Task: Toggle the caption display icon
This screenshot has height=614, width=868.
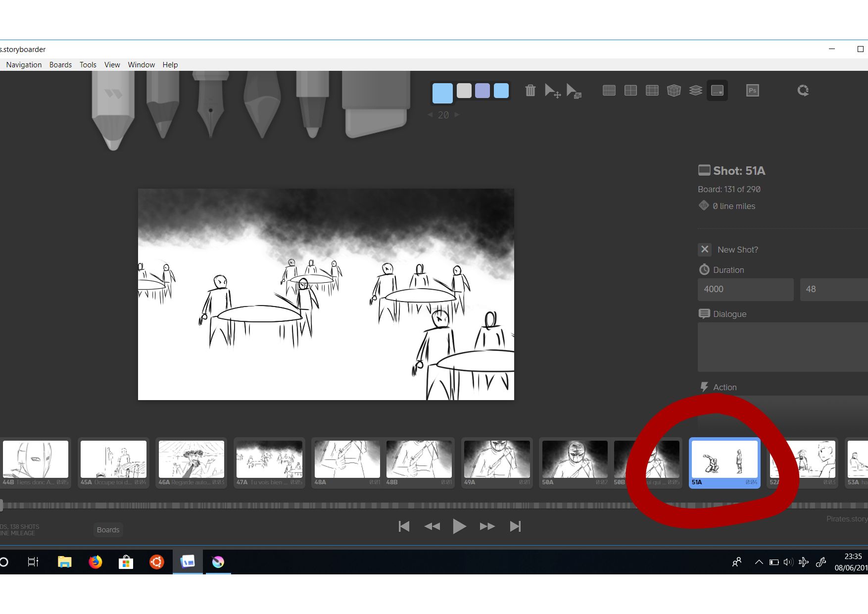Action: (x=718, y=90)
